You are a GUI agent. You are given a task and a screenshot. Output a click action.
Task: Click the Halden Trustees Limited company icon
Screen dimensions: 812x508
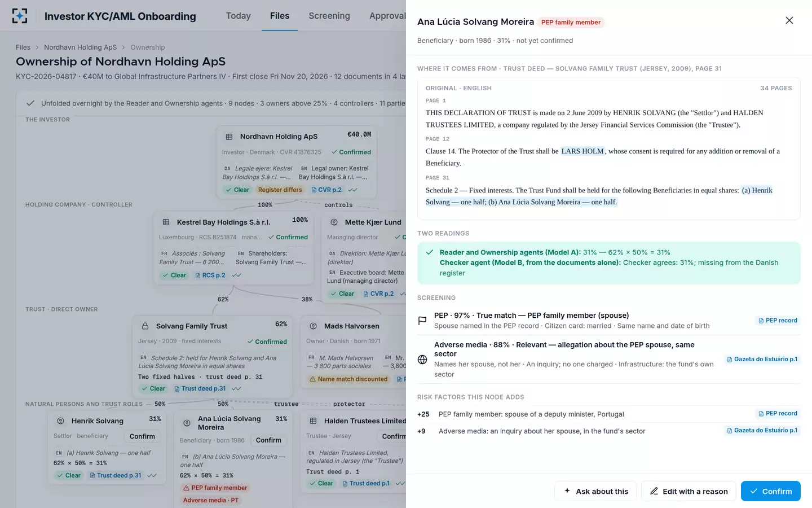click(x=313, y=421)
